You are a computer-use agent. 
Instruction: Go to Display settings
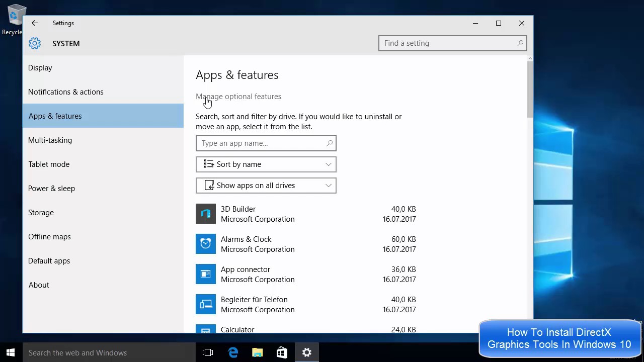(x=103, y=68)
